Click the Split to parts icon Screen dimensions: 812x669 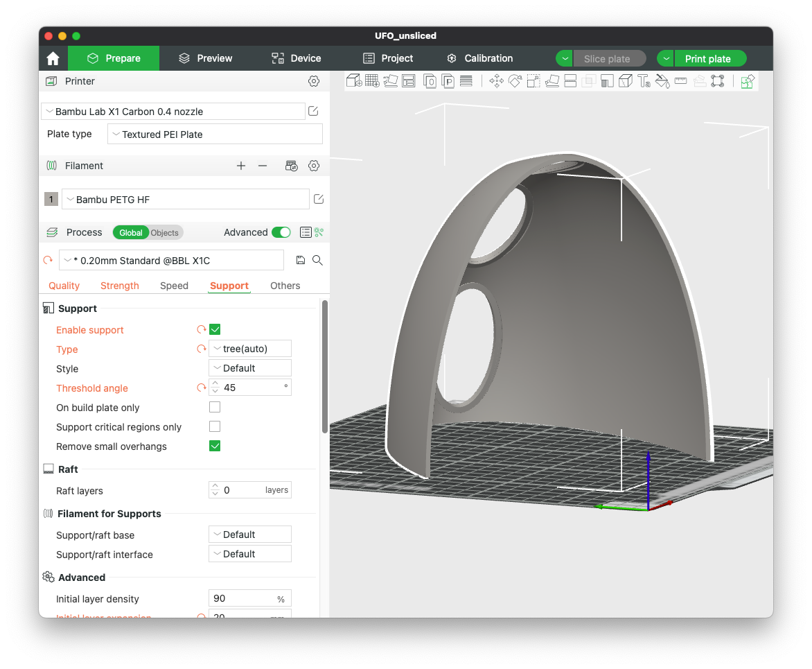(448, 81)
